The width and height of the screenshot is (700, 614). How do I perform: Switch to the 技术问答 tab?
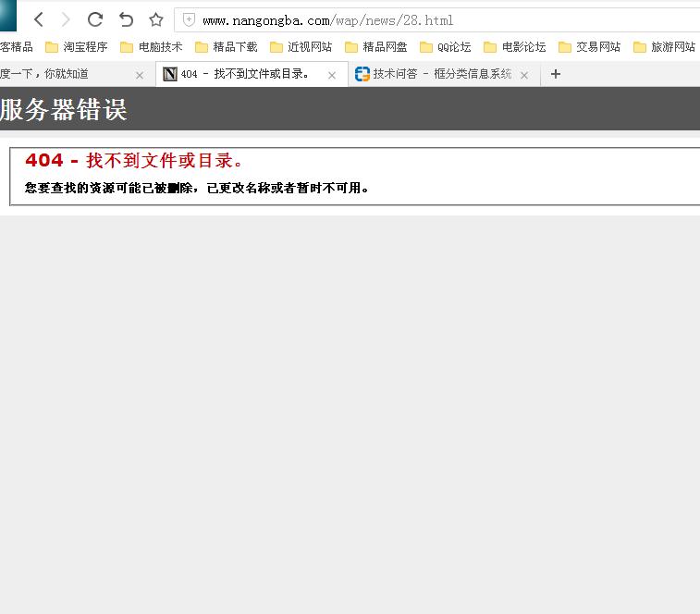point(433,74)
